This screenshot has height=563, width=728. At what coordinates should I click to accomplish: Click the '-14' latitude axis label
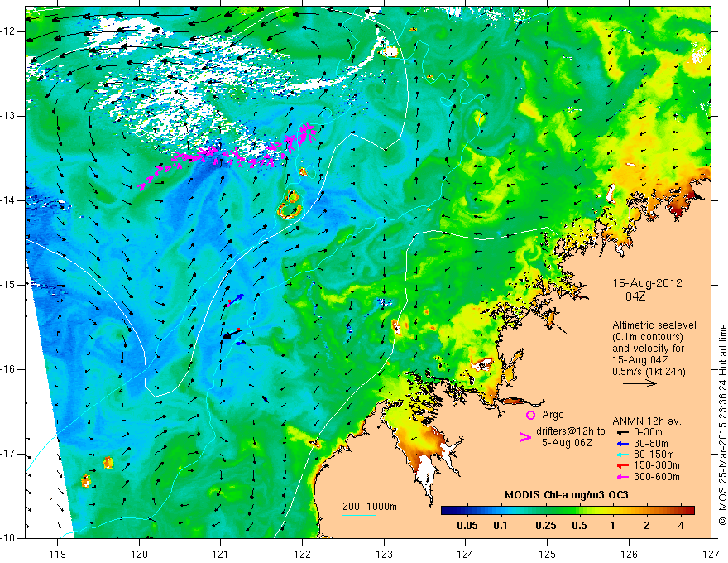(9, 200)
